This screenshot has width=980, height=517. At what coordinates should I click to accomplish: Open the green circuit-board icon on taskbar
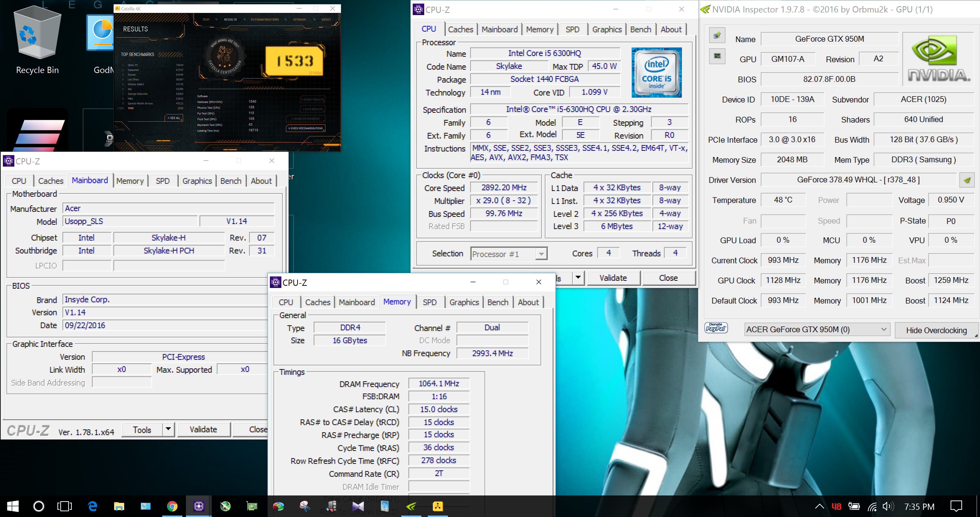[251, 506]
